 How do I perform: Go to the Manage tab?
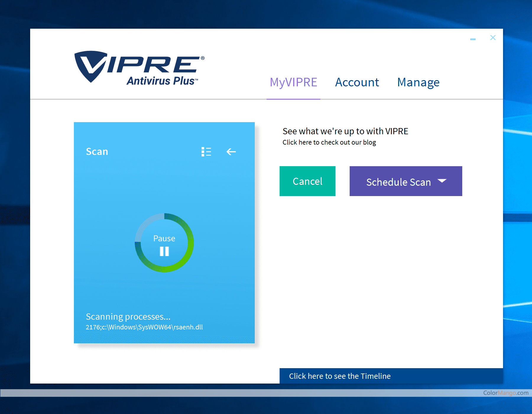pyautogui.click(x=418, y=82)
